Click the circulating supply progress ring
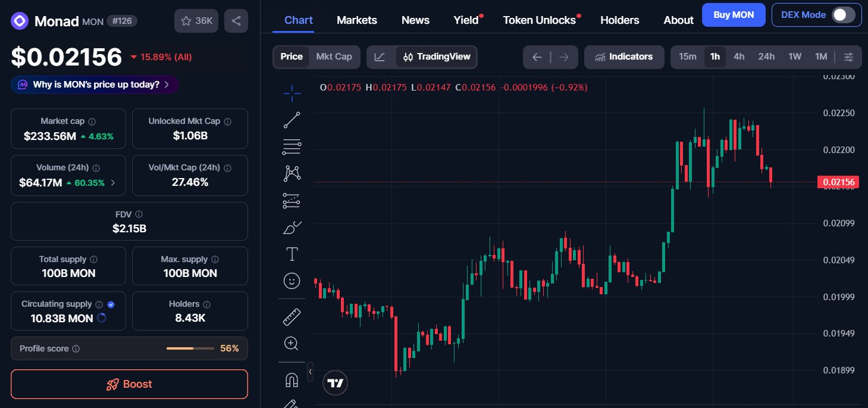 point(102,318)
